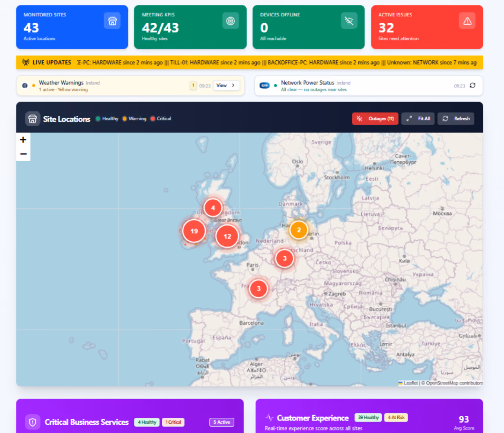Click the Network Power Status title
Viewport: 504px width, 433px height.
click(308, 83)
